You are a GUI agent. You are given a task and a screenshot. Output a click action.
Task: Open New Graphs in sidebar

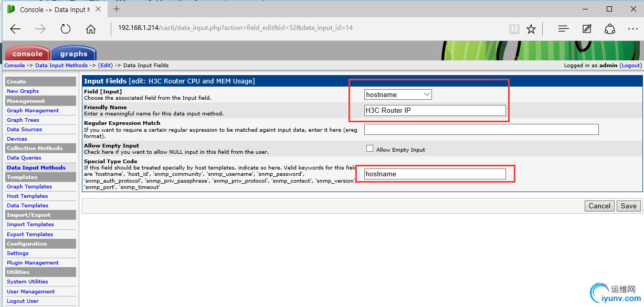(23, 91)
